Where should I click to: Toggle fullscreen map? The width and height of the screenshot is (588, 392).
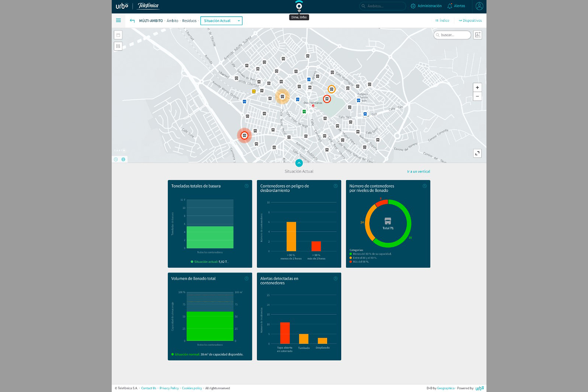click(x=477, y=153)
